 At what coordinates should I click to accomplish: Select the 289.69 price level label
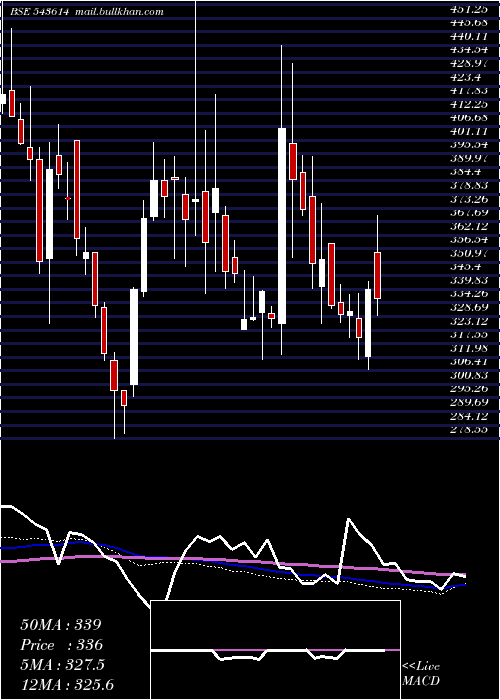point(469,403)
